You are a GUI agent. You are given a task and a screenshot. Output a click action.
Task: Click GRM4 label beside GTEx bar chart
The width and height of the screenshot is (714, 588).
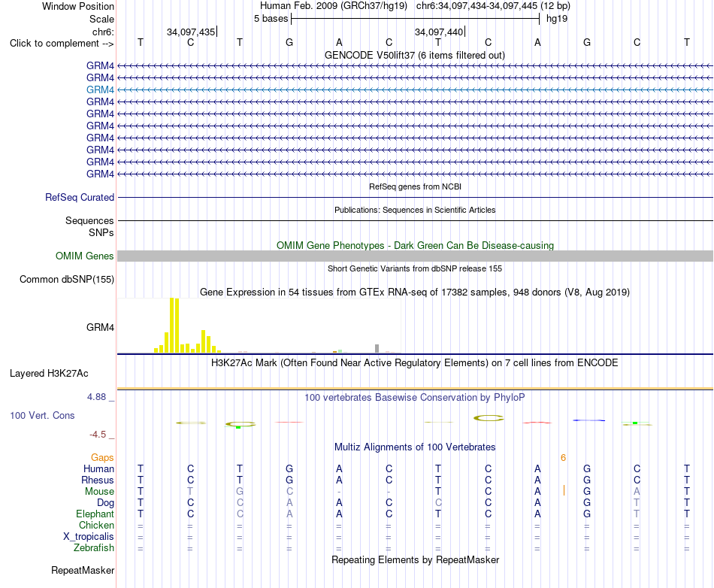point(100,328)
